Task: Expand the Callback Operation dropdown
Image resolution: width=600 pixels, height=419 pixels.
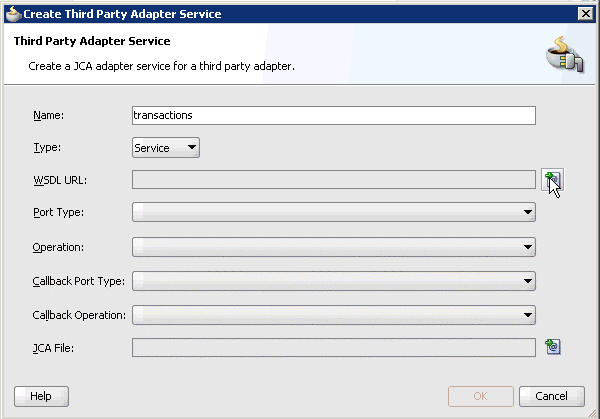Action: click(x=334, y=315)
